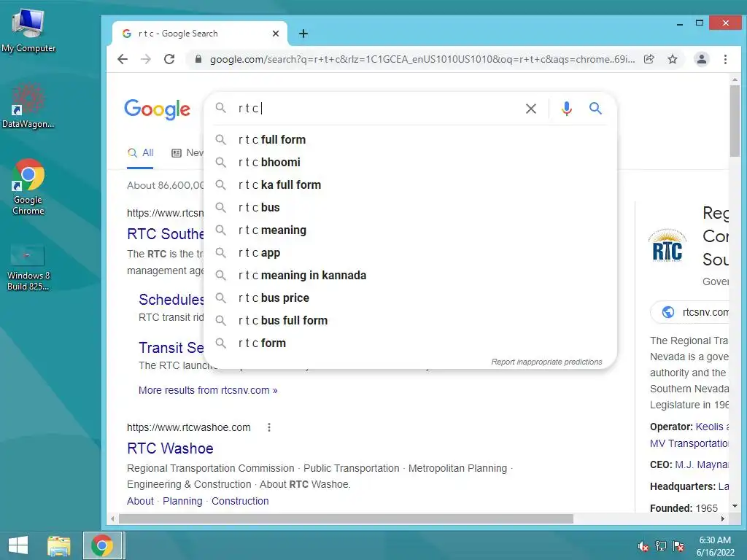View site info via the padlock icon
This screenshot has width=747, height=560.
pos(198,59)
